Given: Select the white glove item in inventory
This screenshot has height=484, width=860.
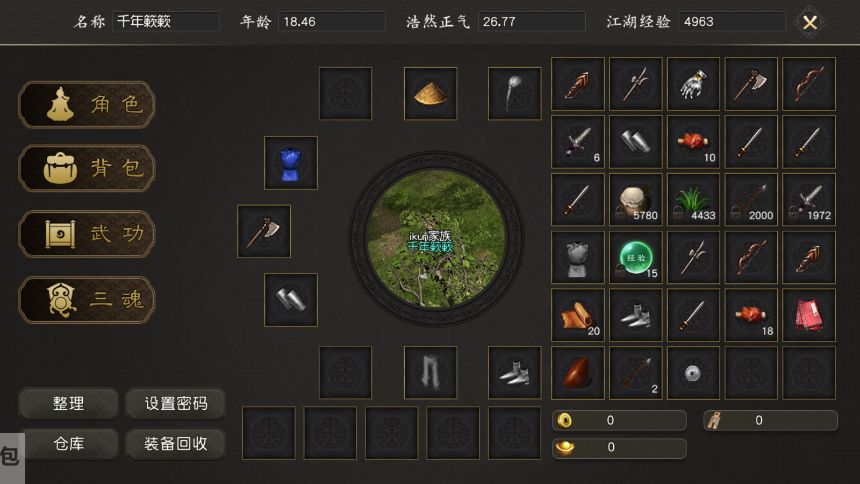Looking at the screenshot, I should (x=693, y=84).
